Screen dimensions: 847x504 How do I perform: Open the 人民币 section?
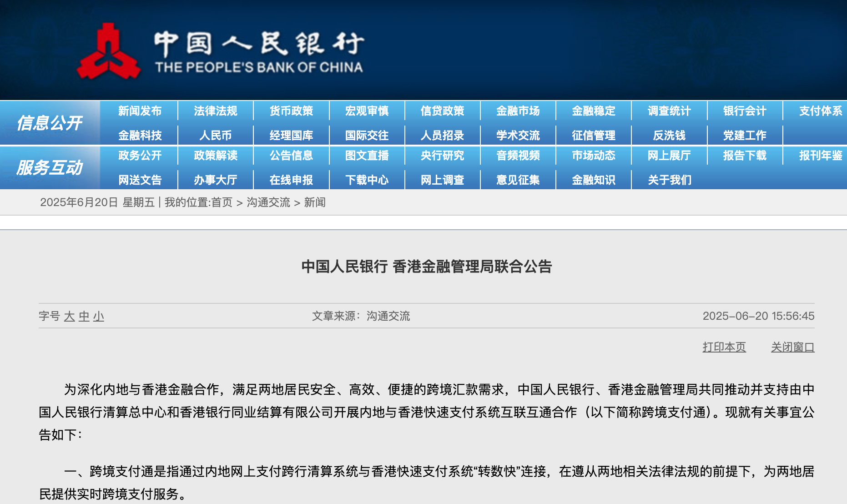[215, 136]
